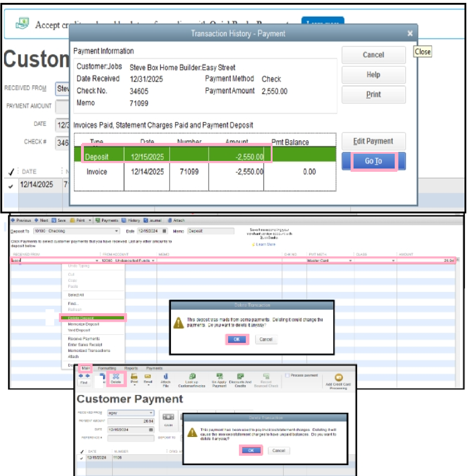The width and height of the screenshot is (471, 476).
Task: Open the Received From dropdown showing agey
Action: 152,412
